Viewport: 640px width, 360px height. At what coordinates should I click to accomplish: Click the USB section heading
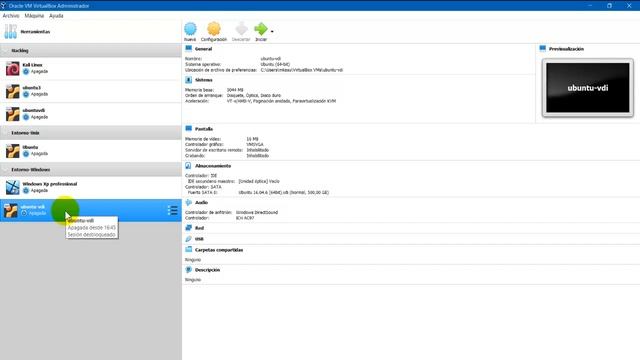click(199, 239)
